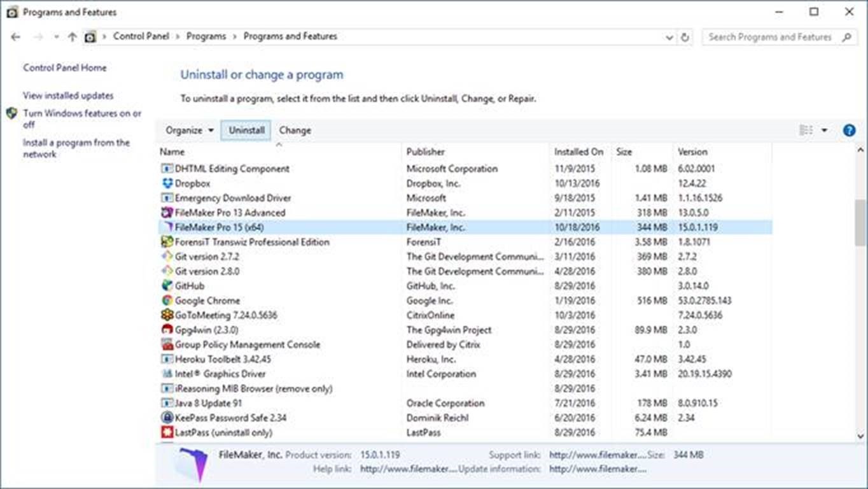Image resolution: width=868 pixels, height=489 pixels.
Task: Click the details pane support link URL
Action: [x=598, y=455]
